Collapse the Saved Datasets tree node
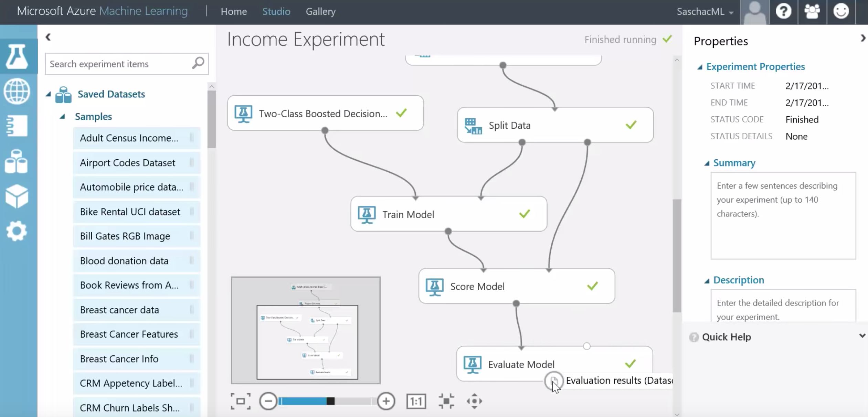Image resolution: width=868 pixels, height=417 pixels. tap(49, 94)
